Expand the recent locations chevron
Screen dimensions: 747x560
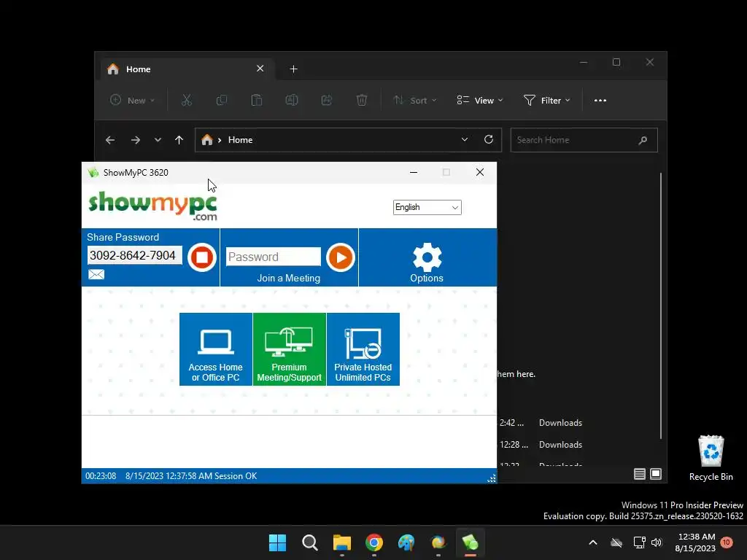point(158,140)
